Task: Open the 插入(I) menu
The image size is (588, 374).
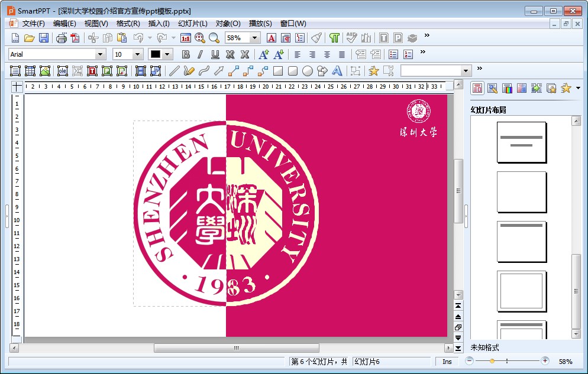Action: tap(159, 24)
